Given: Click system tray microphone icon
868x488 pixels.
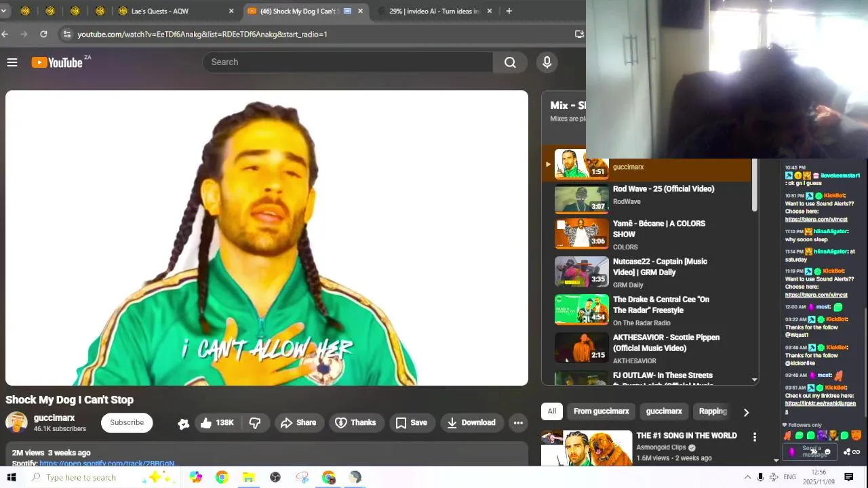Looking at the screenshot, I should pyautogui.click(x=760, y=477).
